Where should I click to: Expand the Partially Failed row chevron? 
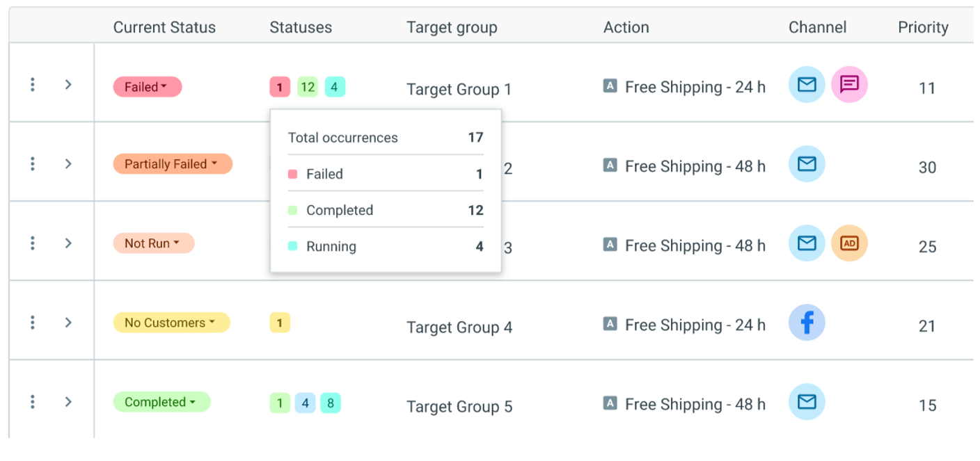click(68, 164)
